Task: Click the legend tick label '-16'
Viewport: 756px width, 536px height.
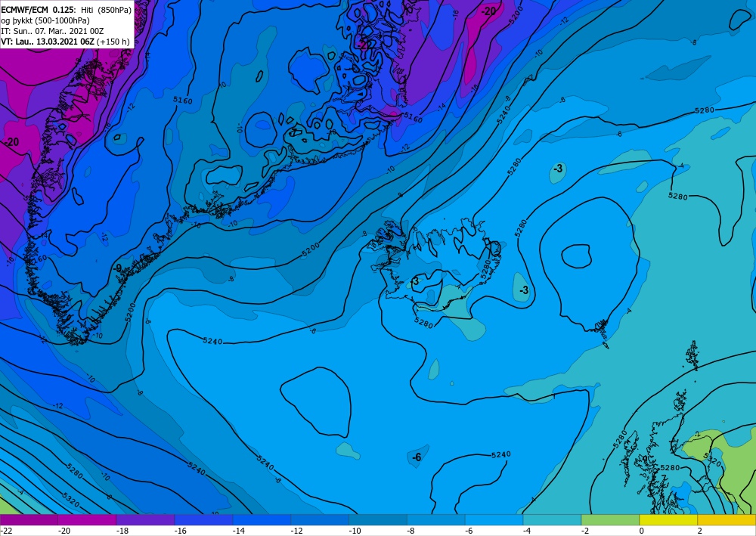Action: 181,531
